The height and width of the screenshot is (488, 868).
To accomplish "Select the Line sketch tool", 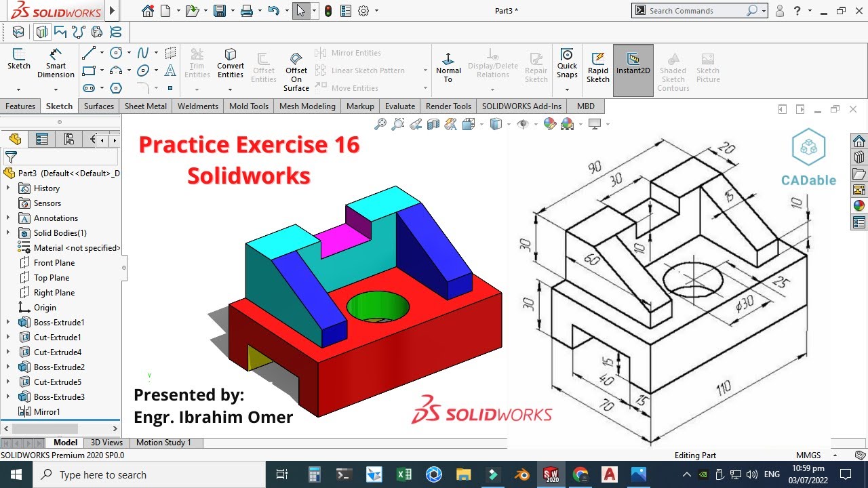I will tap(89, 53).
